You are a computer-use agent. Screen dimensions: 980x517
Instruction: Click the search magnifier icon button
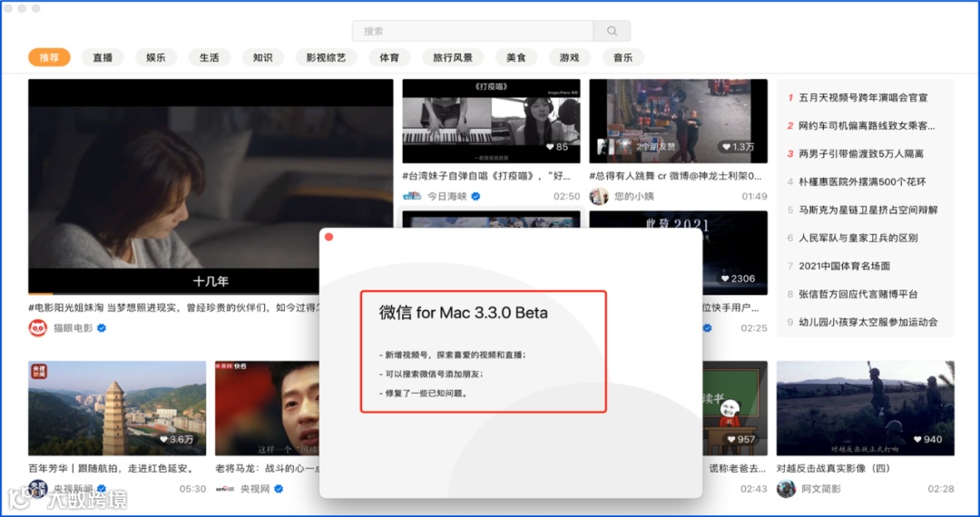pyautogui.click(x=612, y=31)
